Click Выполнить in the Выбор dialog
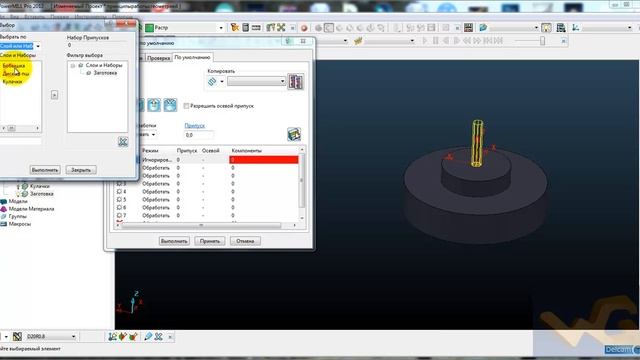This screenshot has height=360, width=640. pos(45,170)
